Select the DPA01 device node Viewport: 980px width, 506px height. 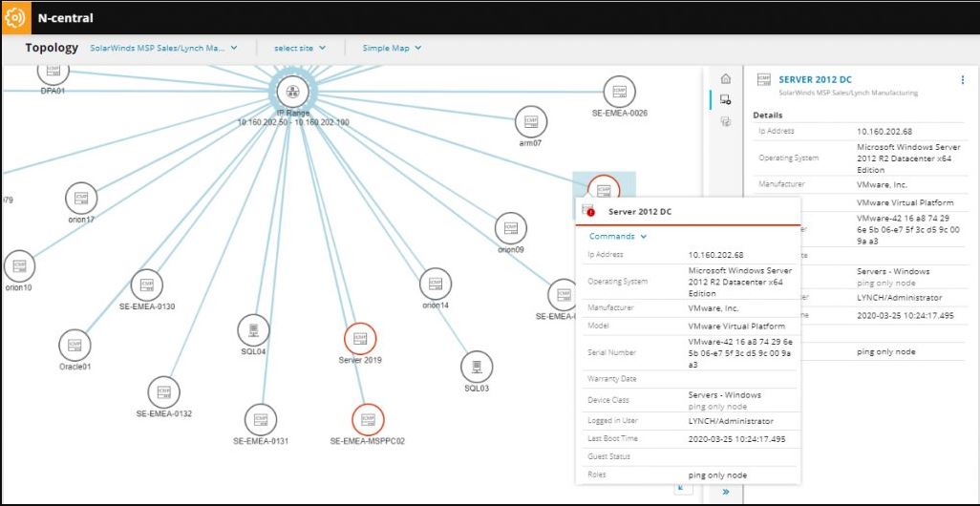(53, 74)
